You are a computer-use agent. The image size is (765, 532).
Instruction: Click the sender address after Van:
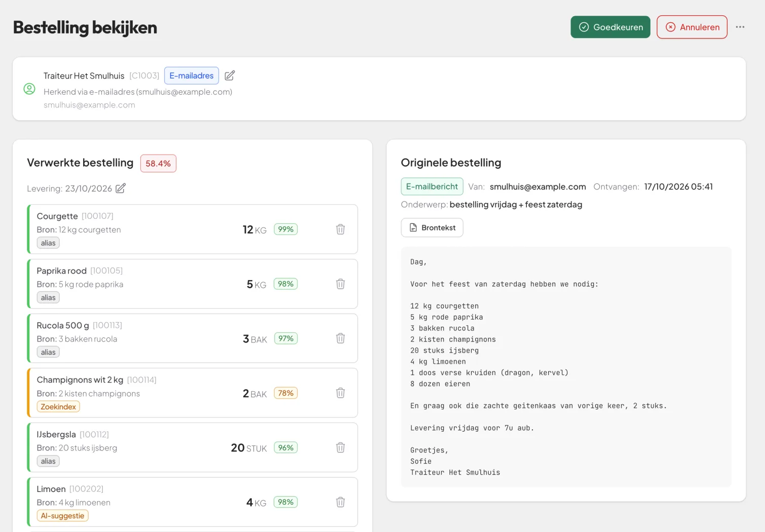click(x=538, y=187)
